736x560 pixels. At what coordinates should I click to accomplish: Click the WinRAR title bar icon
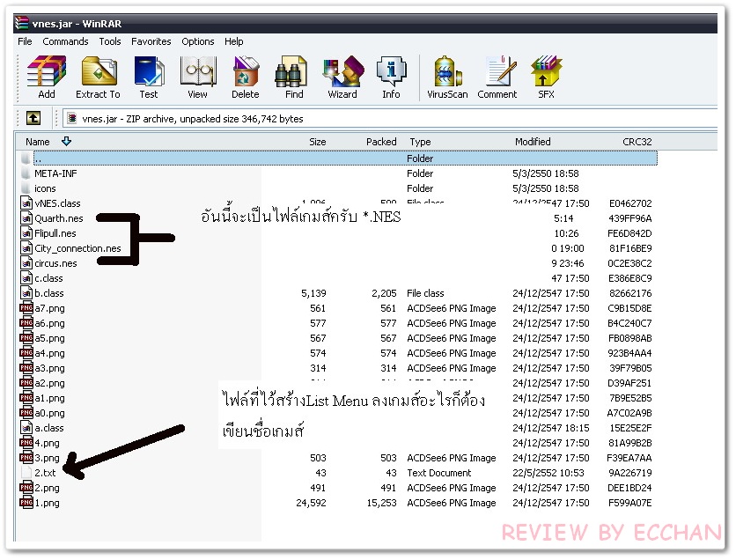[x=22, y=23]
